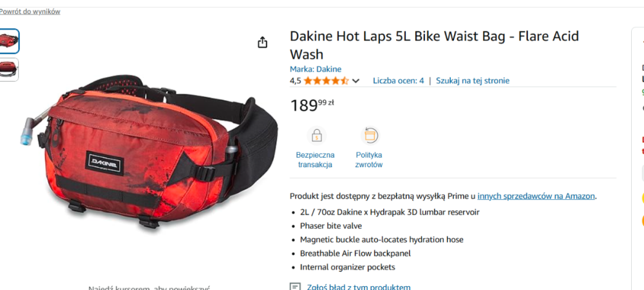Click the product title Dakine Hot Laps
This screenshot has height=290, width=644.
point(434,45)
